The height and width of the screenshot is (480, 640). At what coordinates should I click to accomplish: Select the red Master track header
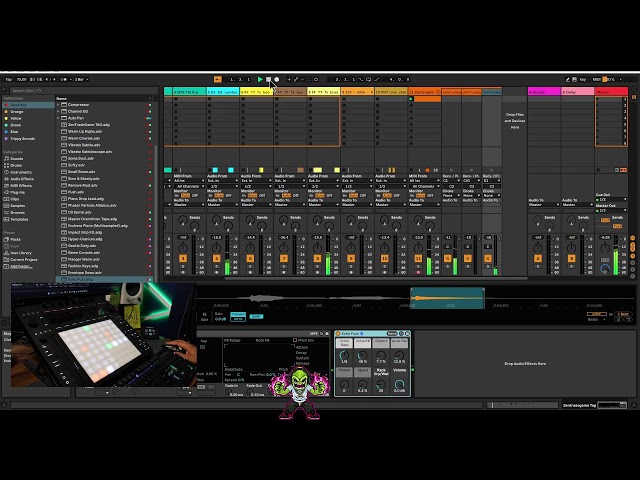[x=611, y=92]
